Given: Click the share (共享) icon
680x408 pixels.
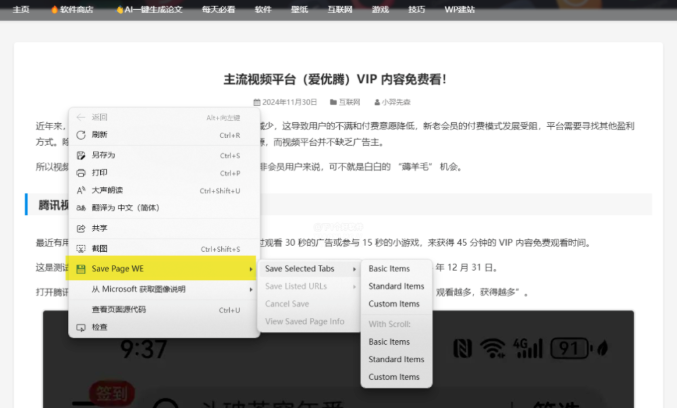Looking at the screenshot, I should pyautogui.click(x=80, y=229).
